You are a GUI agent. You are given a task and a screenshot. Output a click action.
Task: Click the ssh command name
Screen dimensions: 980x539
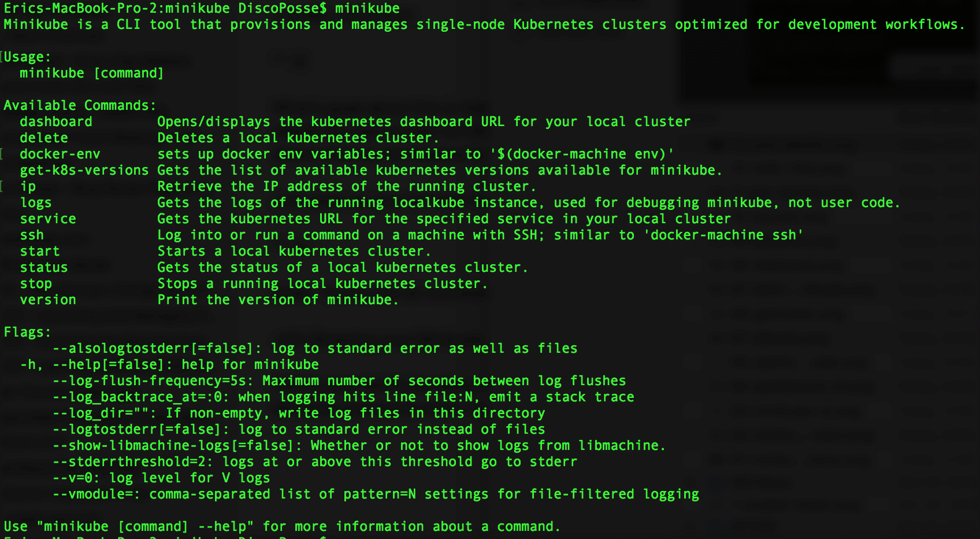click(32, 235)
